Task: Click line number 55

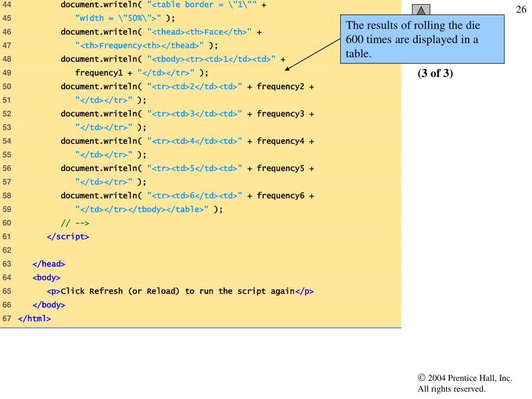Action: (x=7, y=155)
